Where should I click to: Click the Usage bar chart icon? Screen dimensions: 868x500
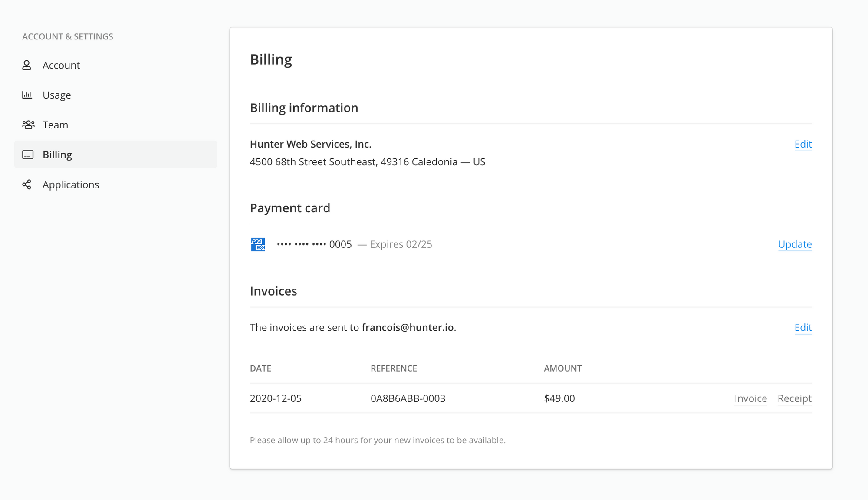point(27,95)
